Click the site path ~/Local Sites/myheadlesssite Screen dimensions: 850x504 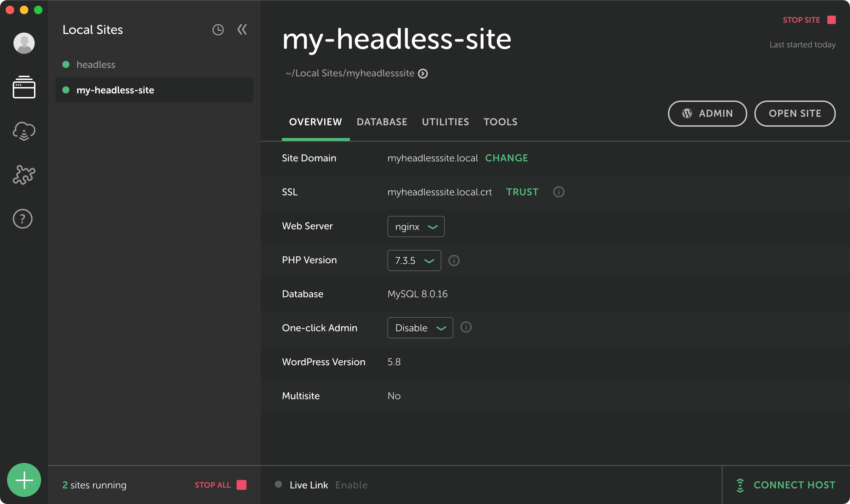(350, 73)
